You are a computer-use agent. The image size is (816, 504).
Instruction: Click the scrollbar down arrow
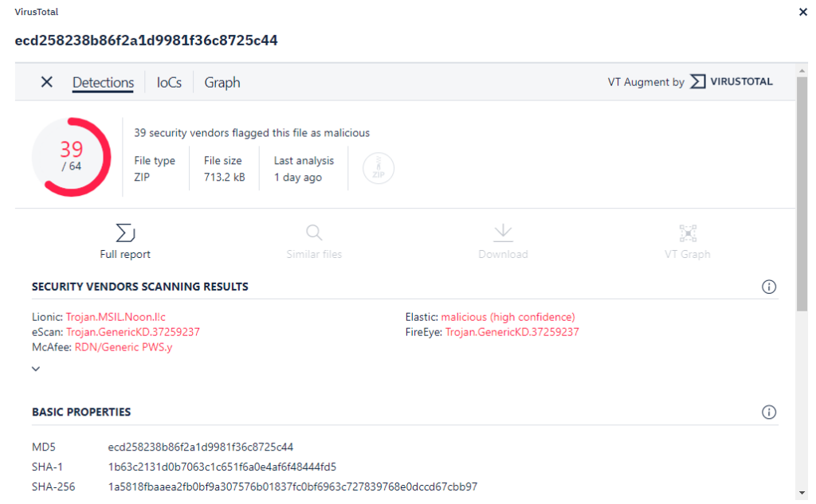coord(802,493)
